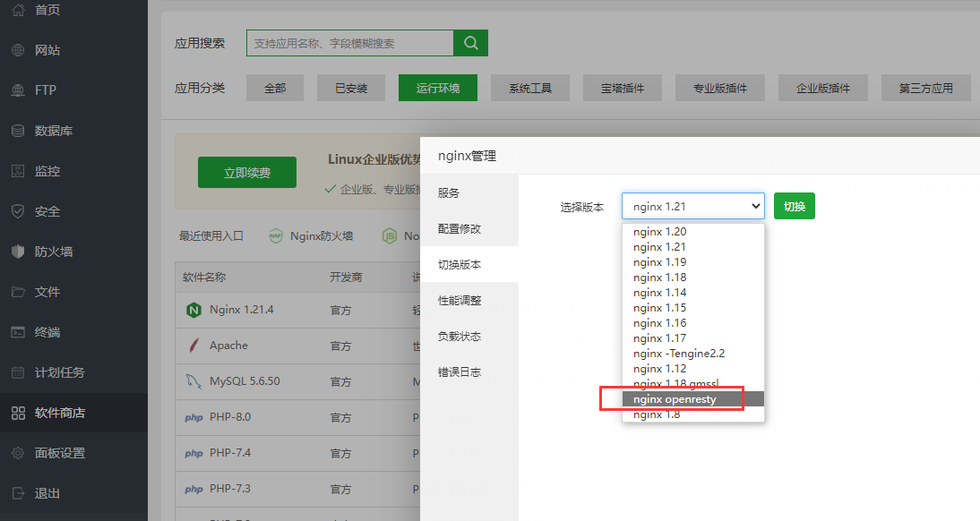Viewport: 980px width, 521px height.
Task: Select the 第三方应用 category
Action: tap(926, 88)
